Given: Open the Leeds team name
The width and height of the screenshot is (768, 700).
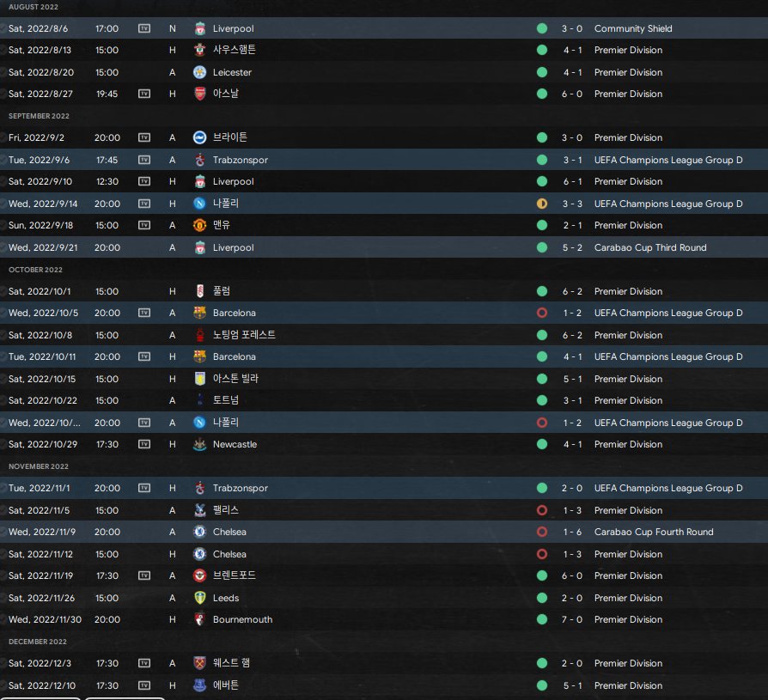Looking at the screenshot, I should click(x=226, y=598).
